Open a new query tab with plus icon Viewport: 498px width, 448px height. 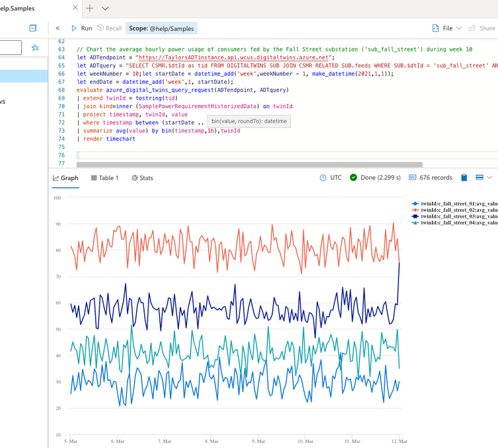coord(90,9)
